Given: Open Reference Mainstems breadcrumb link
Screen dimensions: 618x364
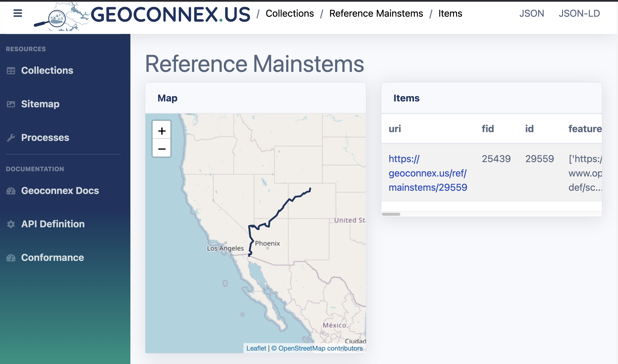Looking at the screenshot, I should [376, 13].
